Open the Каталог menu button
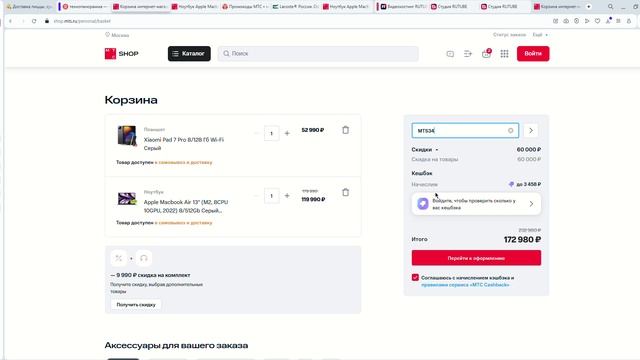This screenshot has width=640, height=360. [x=189, y=53]
